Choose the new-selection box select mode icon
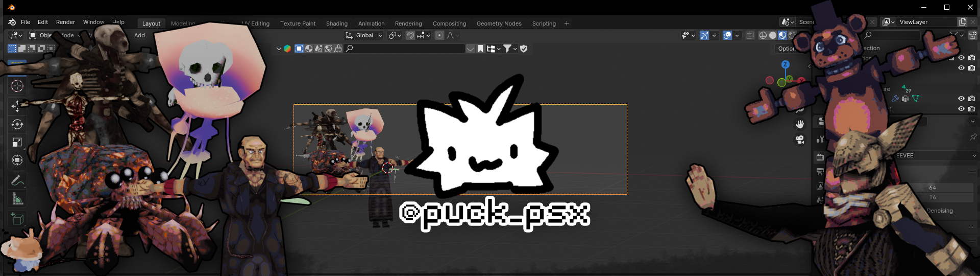 tap(12, 49)
